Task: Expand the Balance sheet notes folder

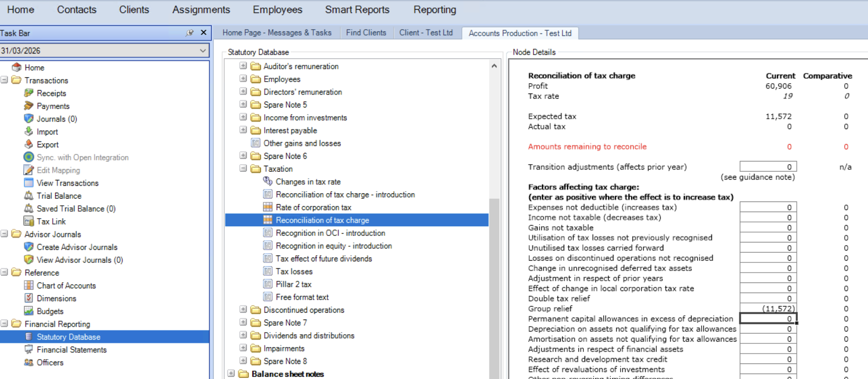Action: click(231, 374)
